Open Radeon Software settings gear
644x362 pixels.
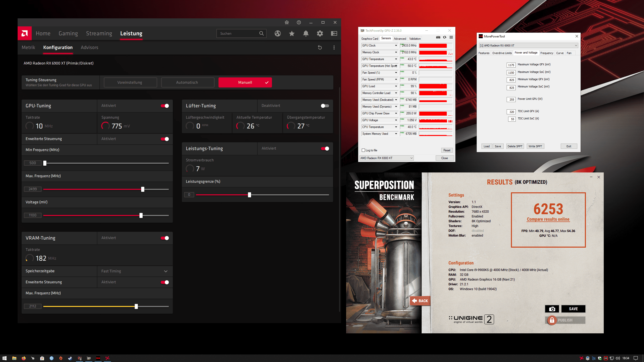[320, 33]
